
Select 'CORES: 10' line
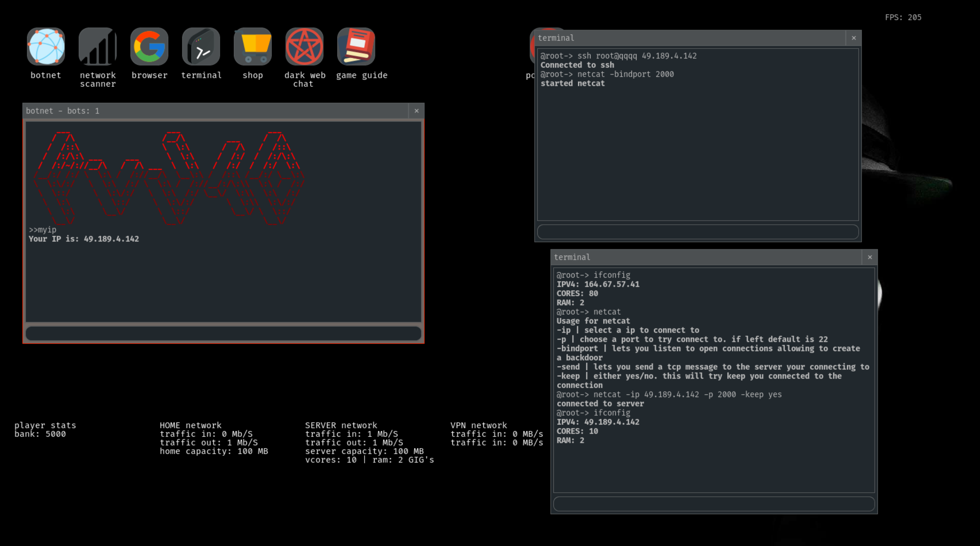pos(577,431)
